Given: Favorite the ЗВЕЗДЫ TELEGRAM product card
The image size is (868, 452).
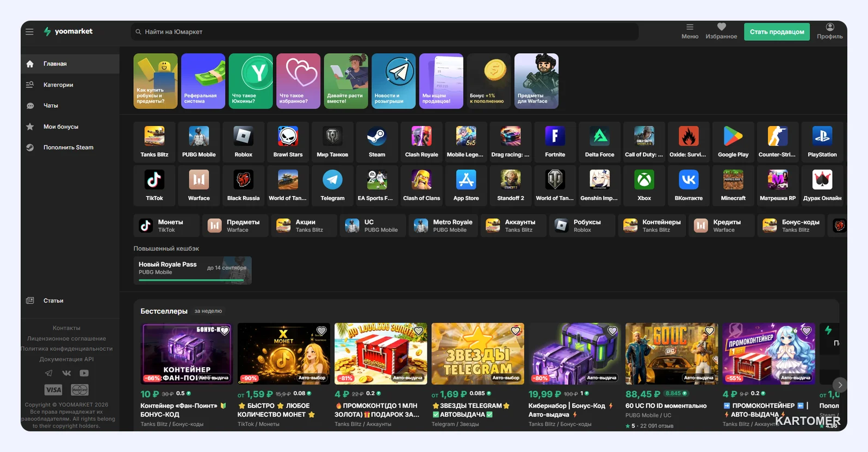Looking at the screenshot, I should click(516, 331).
